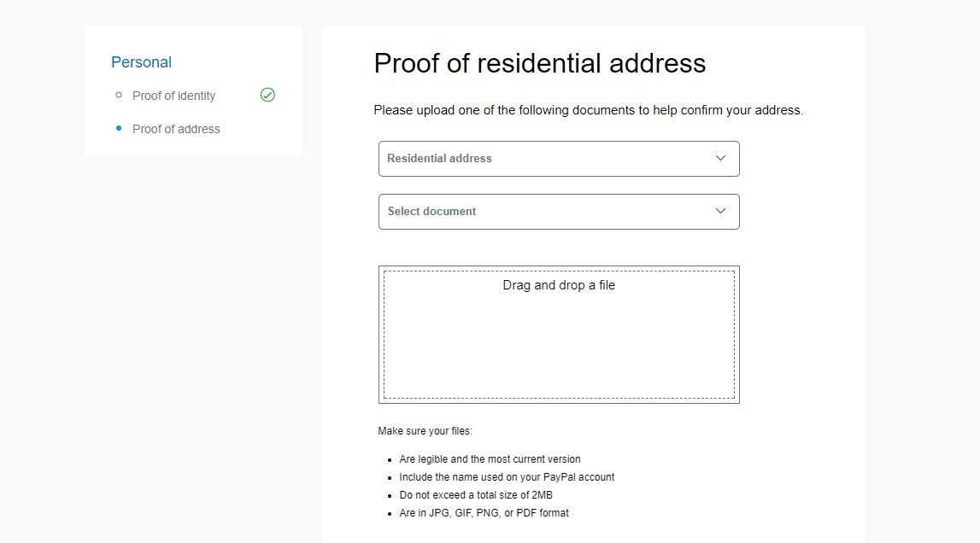Click the hollow circle bullet before Proof of identity
Image resolution: width=980 pixels, height=543 pixels.
click(119, 95)
